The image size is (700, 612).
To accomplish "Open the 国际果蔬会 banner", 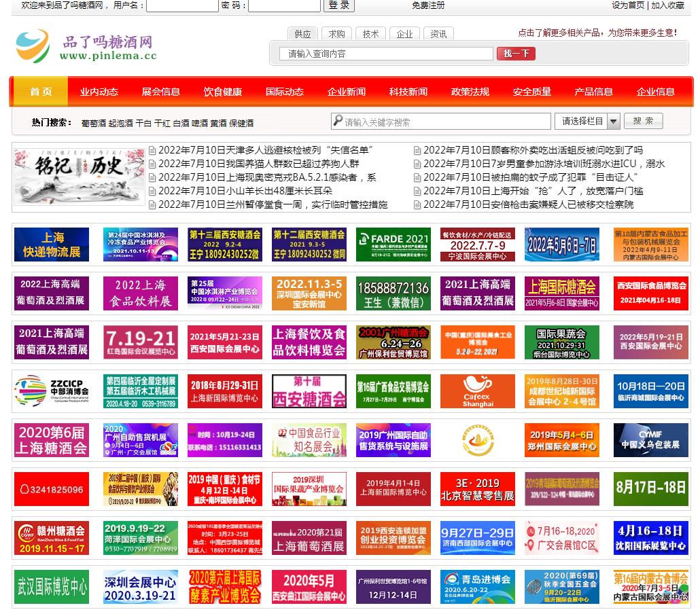I will (562, 342).
